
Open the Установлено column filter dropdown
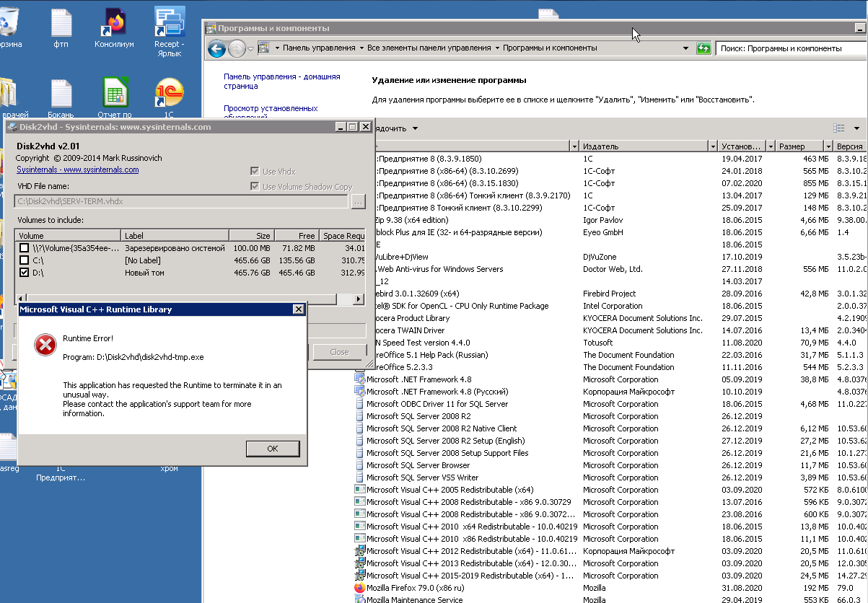click(x=771, y=146)
